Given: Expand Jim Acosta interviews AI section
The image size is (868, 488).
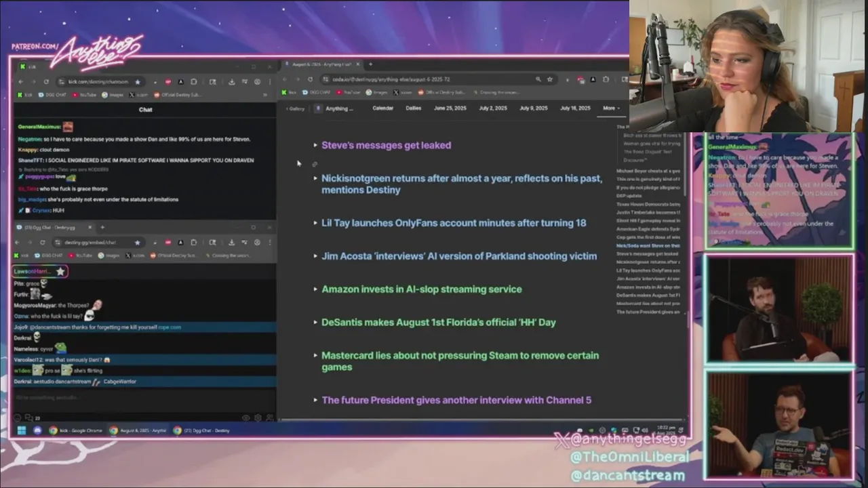Looking at the screenshot, I should [315, 256].
